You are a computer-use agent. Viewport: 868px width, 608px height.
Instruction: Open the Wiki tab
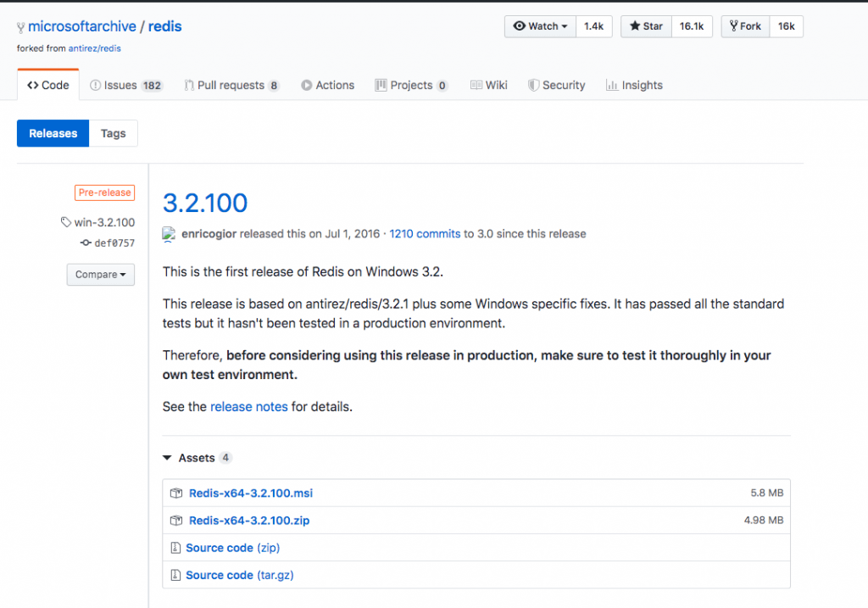click(489, 86)
